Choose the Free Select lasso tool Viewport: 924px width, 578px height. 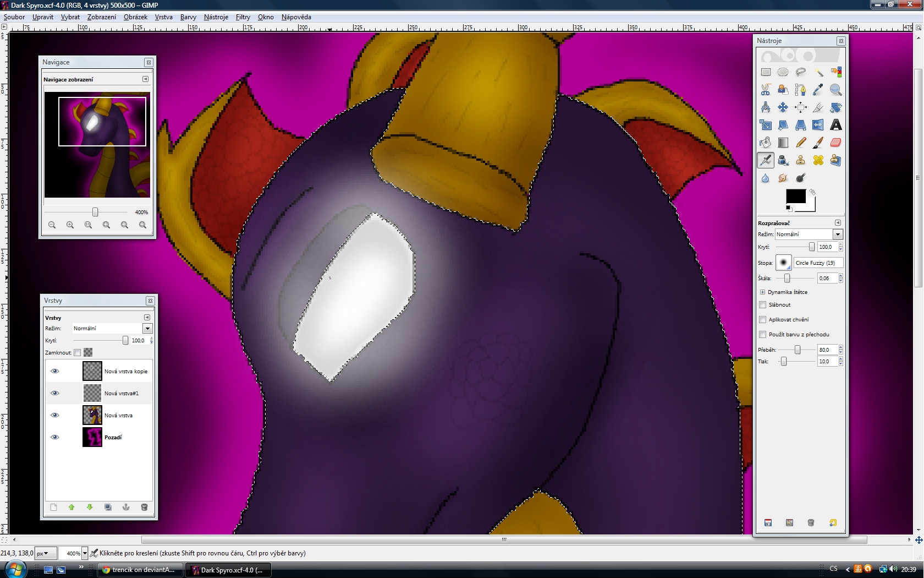pos(801,72)
